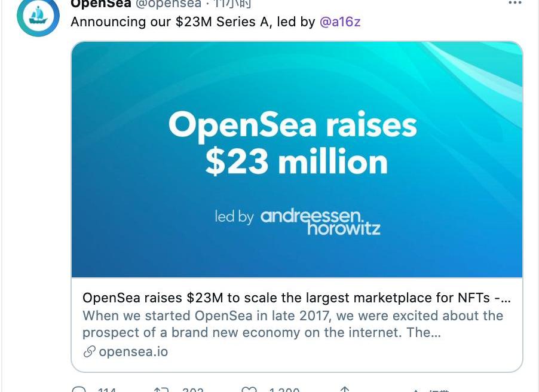
Task: Click the 'Announcing our $23M Series A' tweet text
Action: point(192,22)
